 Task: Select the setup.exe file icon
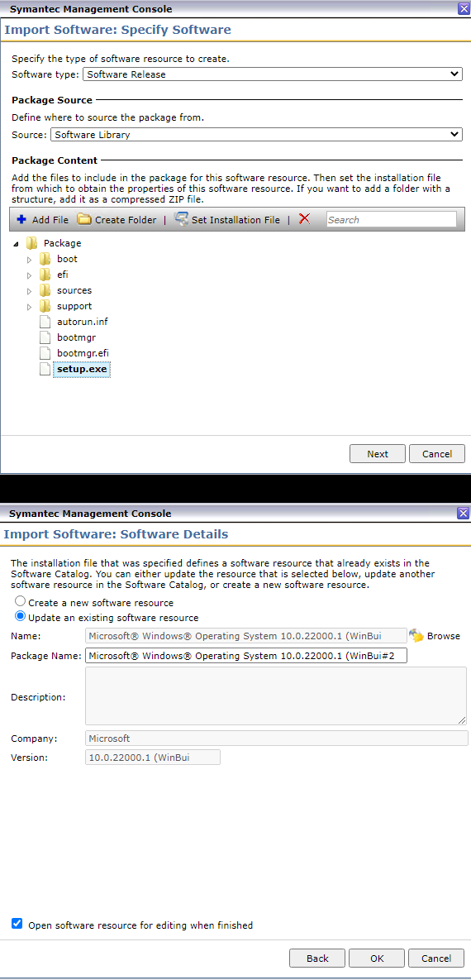pyautogui.click(x=45, y=369)
